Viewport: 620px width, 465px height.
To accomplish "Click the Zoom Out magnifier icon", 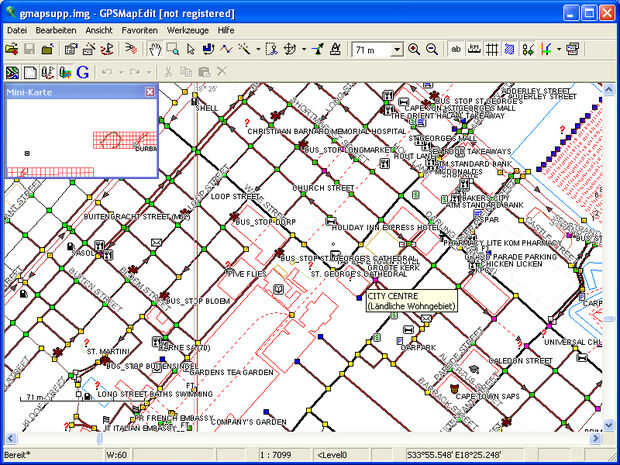I will (432, 49).
